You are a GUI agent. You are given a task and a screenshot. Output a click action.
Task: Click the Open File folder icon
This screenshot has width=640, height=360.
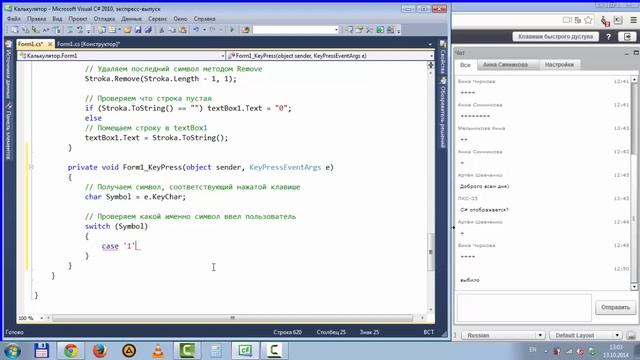click(x=128, y=30)
